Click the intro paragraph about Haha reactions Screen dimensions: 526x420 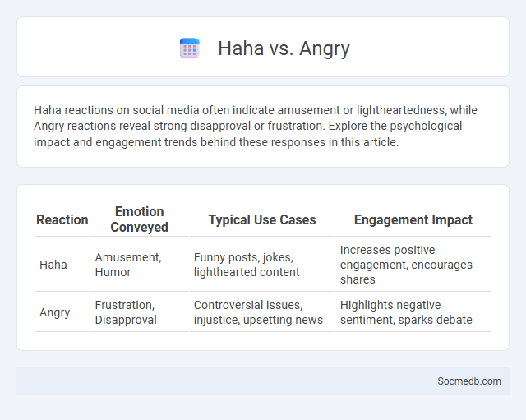(256, 126)
